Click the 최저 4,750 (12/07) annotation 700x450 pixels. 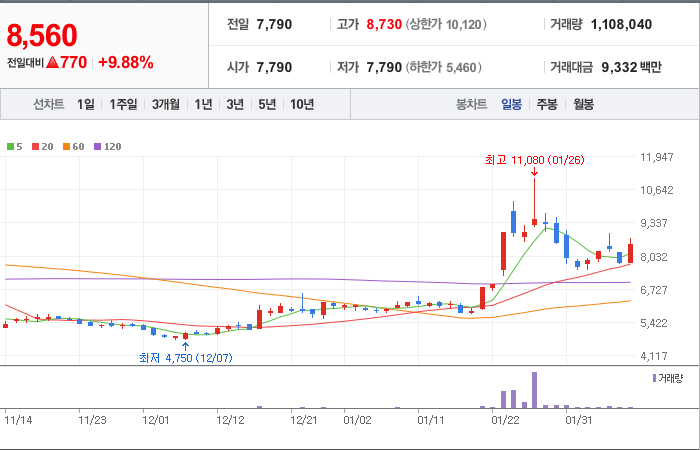(186, 358)
